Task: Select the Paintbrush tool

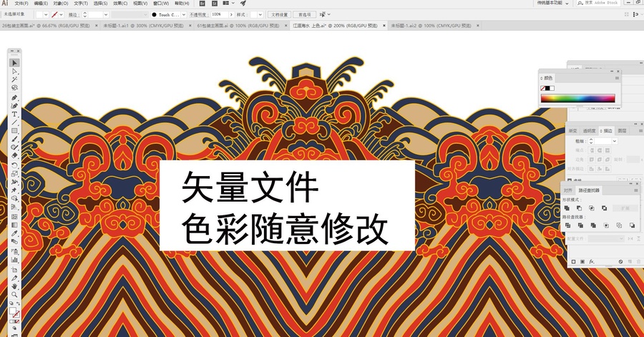Action: point(14,140)
